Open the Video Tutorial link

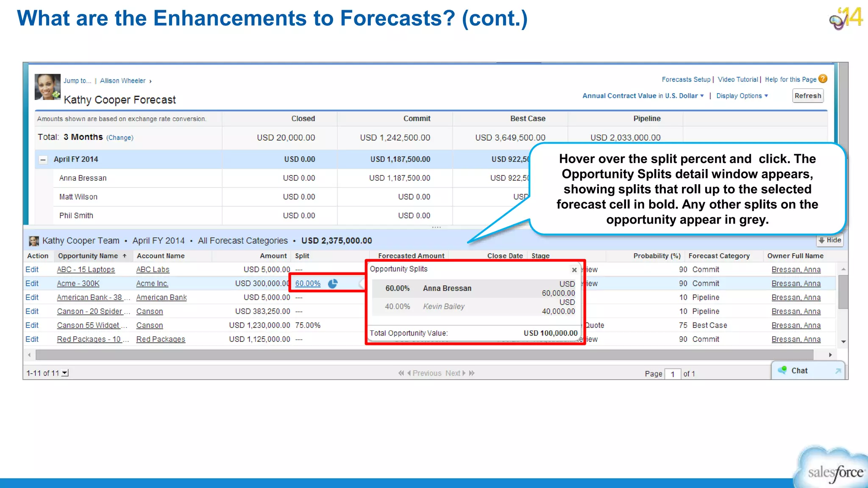tap(737, 79)
